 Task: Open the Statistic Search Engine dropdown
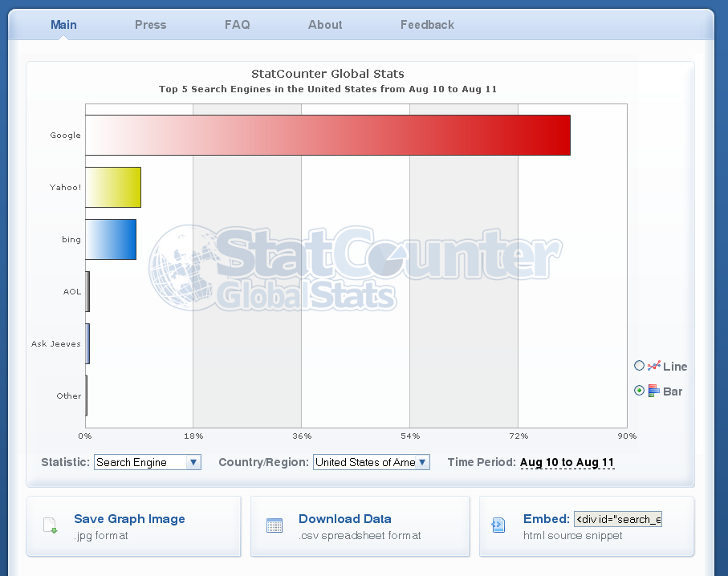148,462
